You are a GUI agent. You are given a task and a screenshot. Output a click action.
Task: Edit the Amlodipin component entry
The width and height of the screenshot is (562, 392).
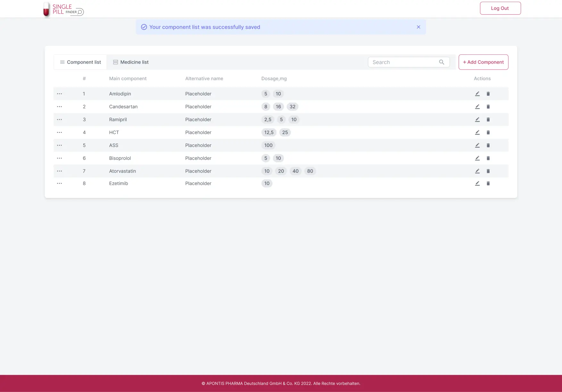477,94
